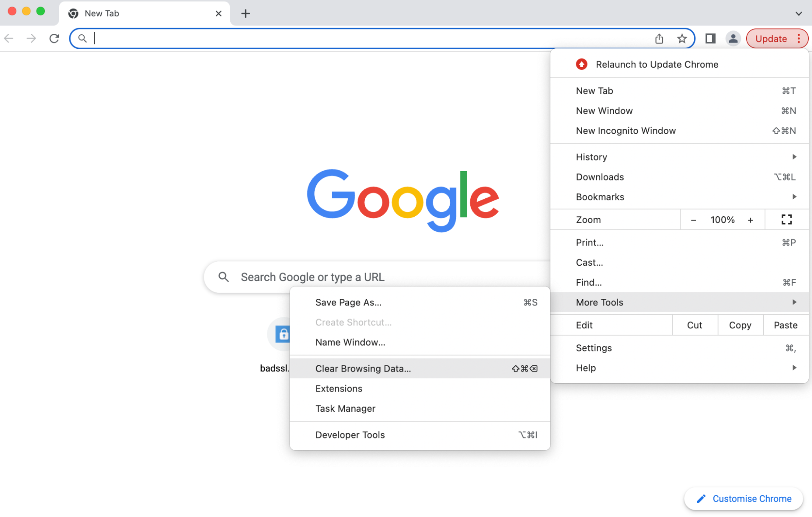This screenshot has height=517, width=812.
Task: Expand the Help submenu
Action: tap(686, 368)
